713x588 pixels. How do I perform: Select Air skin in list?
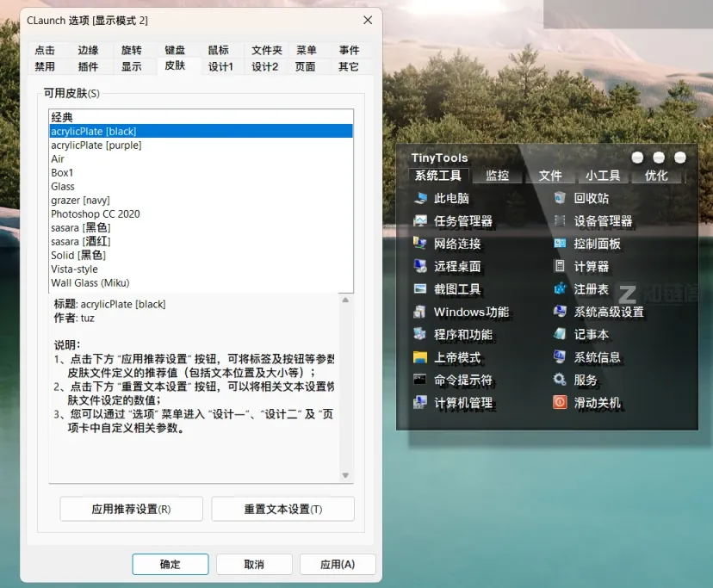201,158
